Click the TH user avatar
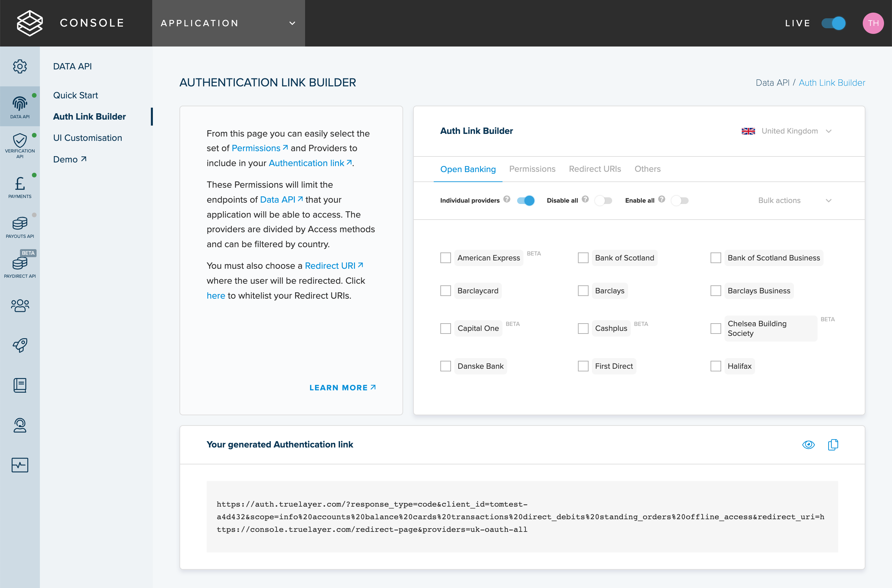Screen dimensions: 892x588 (873, 23)
